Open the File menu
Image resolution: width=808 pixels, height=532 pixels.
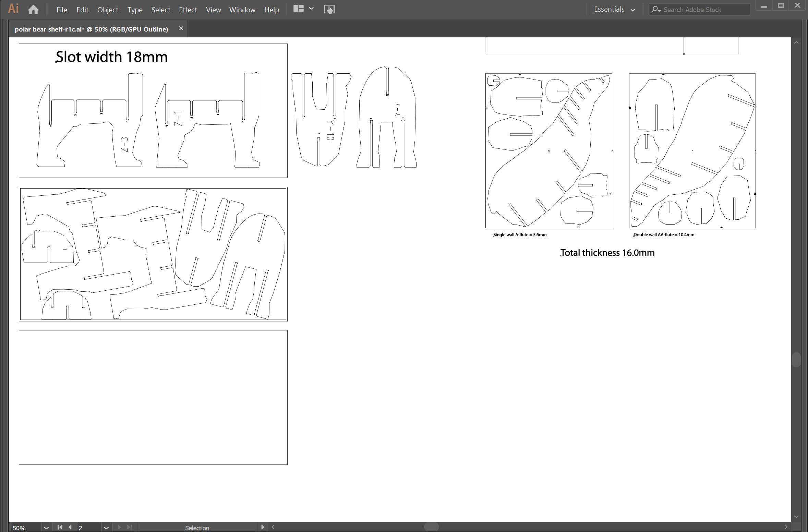coord(62,10)
